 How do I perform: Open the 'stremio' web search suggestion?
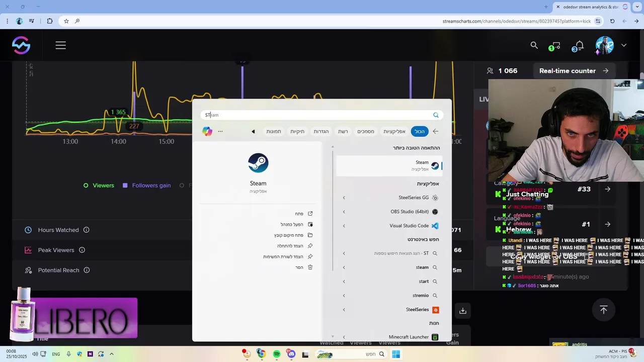pos(389,296)
